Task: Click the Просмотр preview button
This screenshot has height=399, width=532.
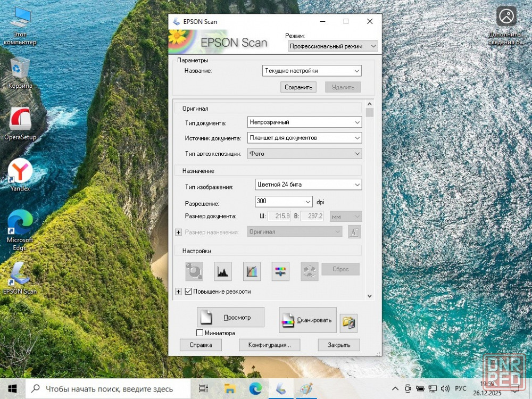Action: tap(230, 317)
